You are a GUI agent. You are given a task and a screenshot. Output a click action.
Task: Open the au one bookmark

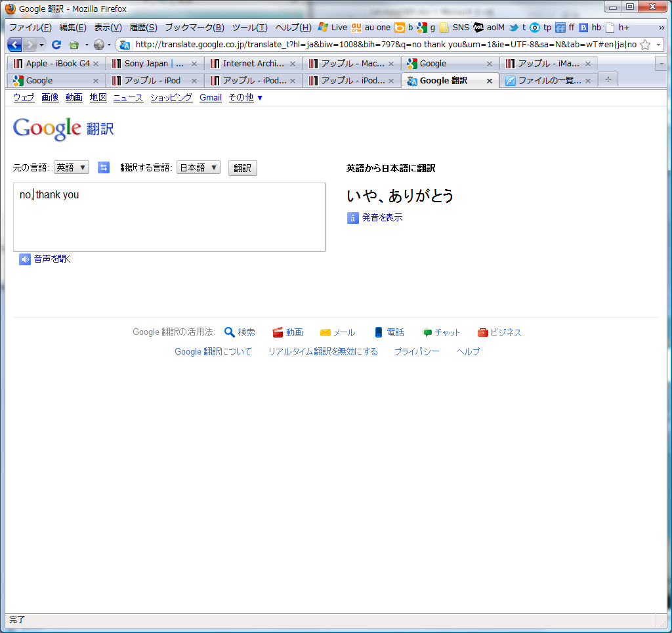click(371, 28)
